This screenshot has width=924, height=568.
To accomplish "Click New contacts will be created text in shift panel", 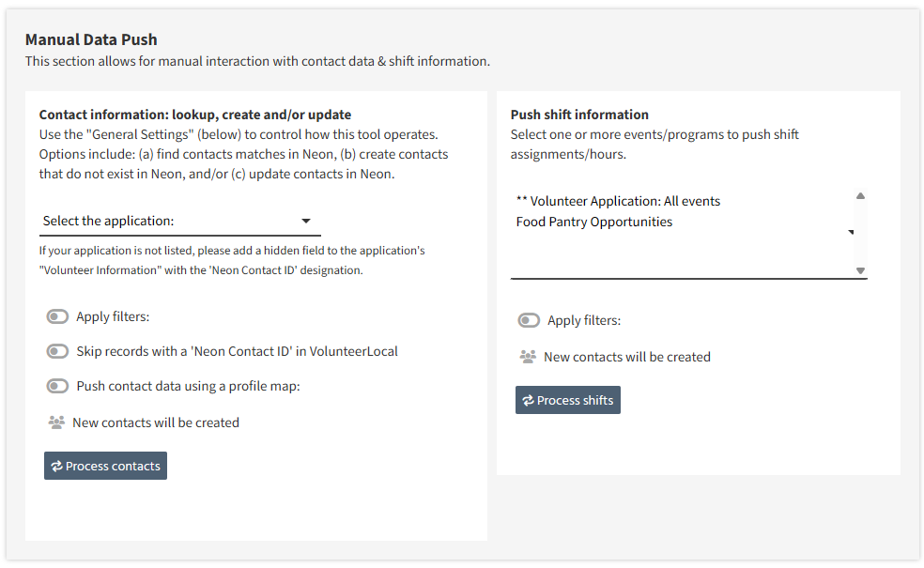I will pyautogui.click(x=627, y=357).
